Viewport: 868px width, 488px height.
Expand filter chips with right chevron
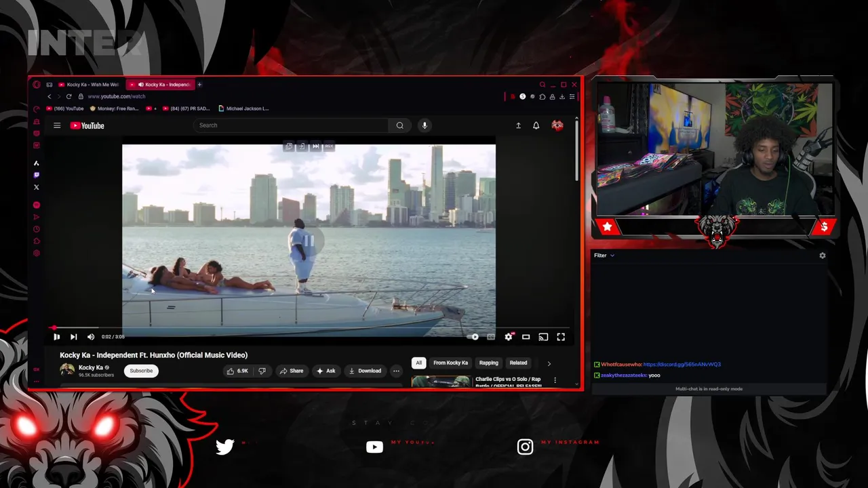coord(549,363)
